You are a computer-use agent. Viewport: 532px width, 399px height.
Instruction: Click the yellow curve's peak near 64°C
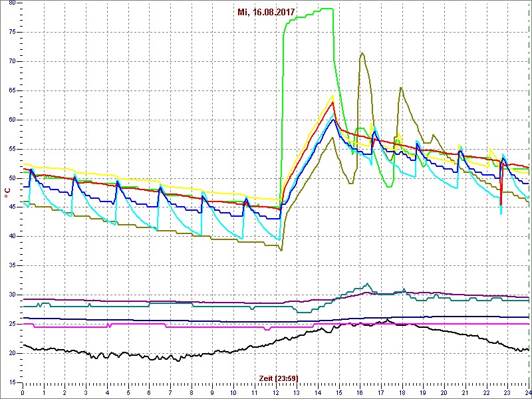click(x=333, y=96)
